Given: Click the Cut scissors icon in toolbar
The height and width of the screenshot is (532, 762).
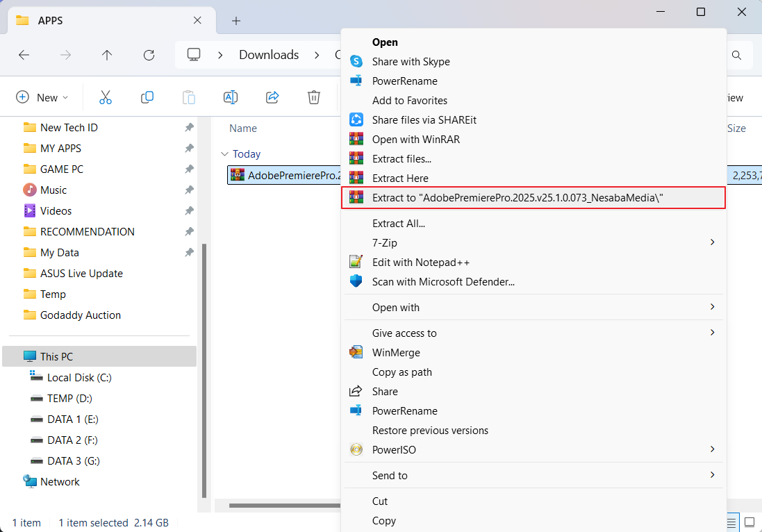Looking at the screenshot, I should [x=106, y=97].
